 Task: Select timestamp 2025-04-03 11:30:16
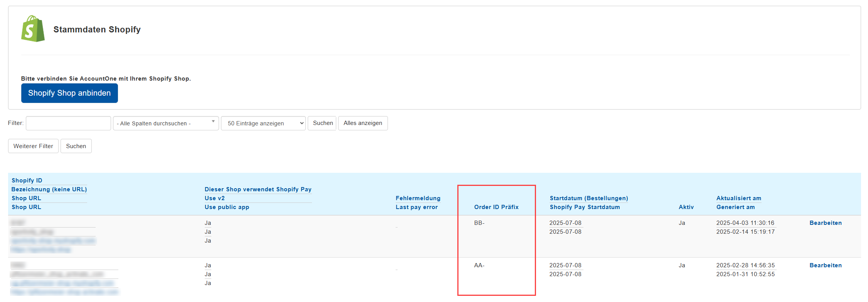click(x=745, y=223)
